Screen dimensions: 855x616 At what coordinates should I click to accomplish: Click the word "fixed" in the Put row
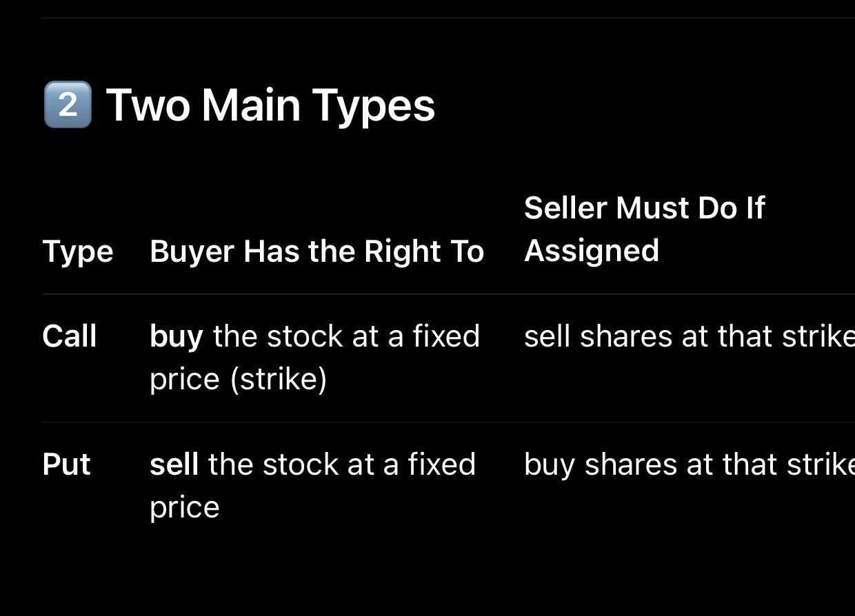pos(441,464)
